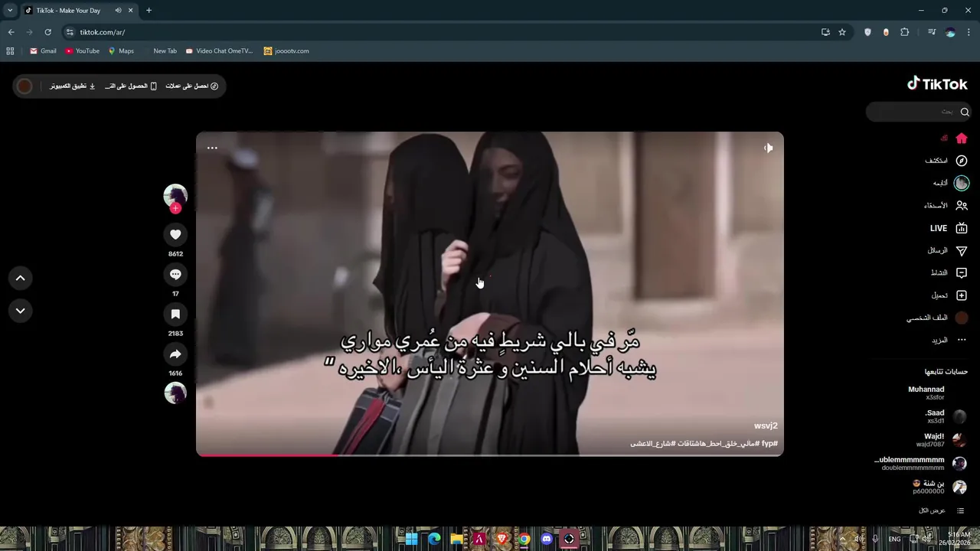This screenshot has width=980, height=551.
Task: Open the YouTube bookmark
Action: (82, 51)
